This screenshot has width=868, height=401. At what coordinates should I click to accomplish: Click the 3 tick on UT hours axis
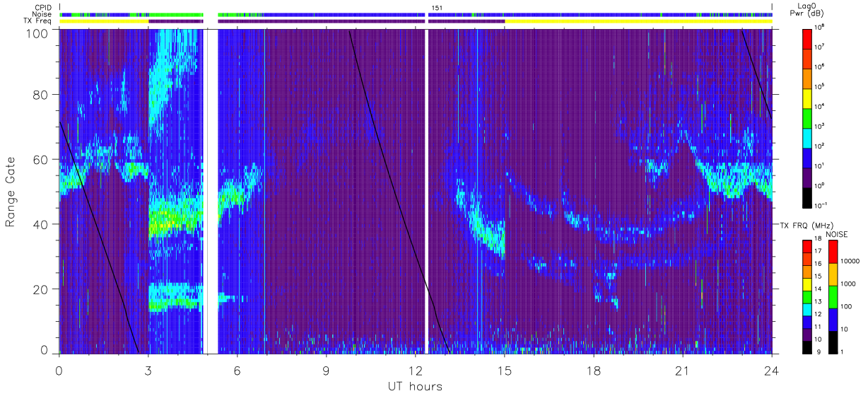coord(148,370)
